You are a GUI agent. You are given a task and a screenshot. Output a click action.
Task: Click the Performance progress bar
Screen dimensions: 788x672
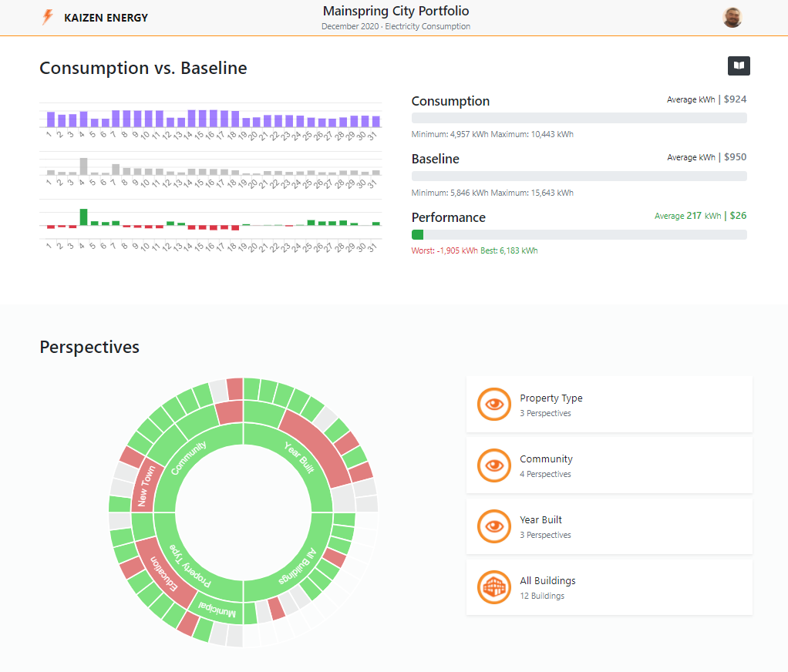click(578, 234)
